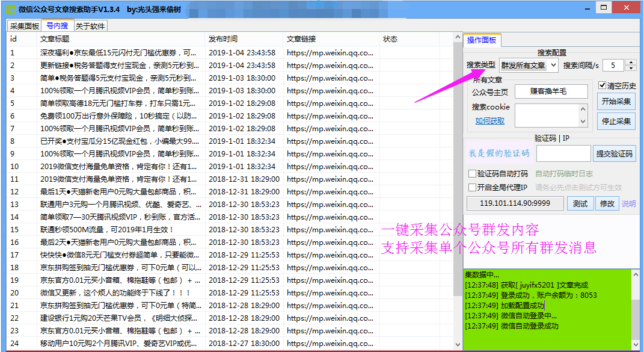Select row 24 移动用户10元购2个月腾讯VIP
The height and width of the screenshot is (352, 644).
tap(230, 344)
